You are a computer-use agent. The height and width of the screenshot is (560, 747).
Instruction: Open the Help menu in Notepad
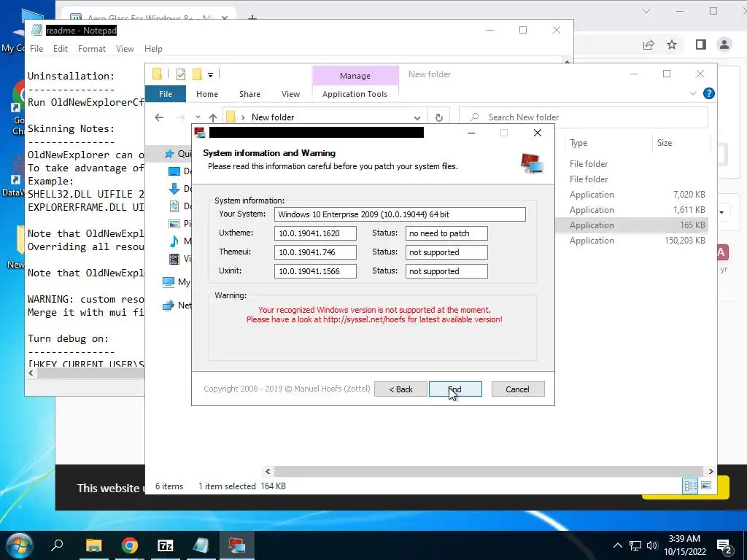[153, 49]
